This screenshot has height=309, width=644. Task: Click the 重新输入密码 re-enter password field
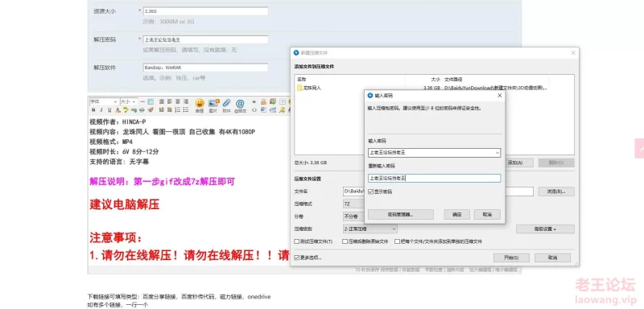(434, 178)
